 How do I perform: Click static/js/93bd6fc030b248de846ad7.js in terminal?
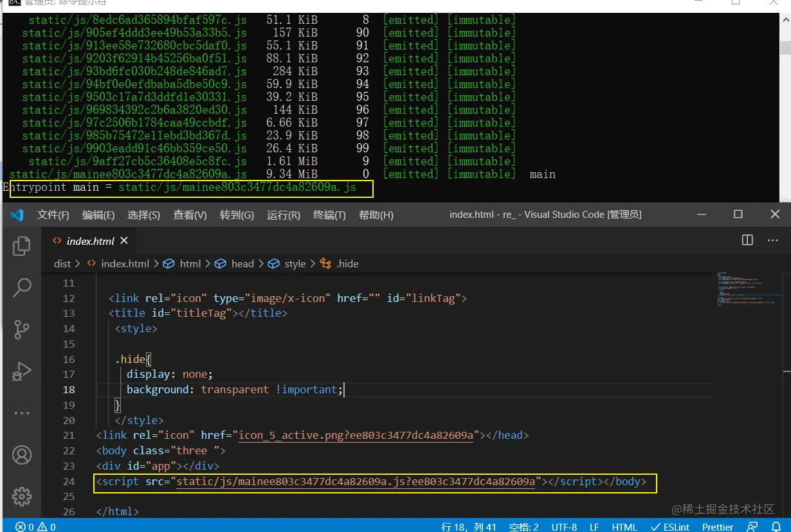[x=134, y=71]
